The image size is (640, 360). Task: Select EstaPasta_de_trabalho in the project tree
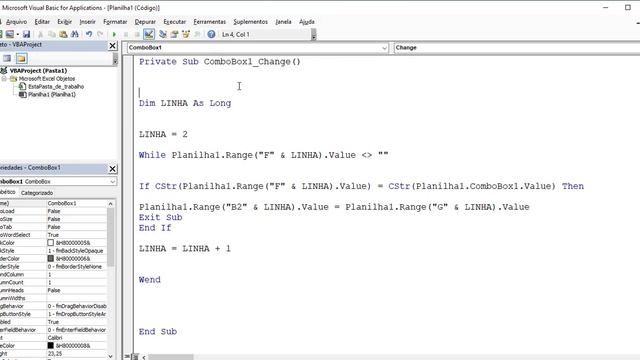pyautogui.click(x=56, y=87)
